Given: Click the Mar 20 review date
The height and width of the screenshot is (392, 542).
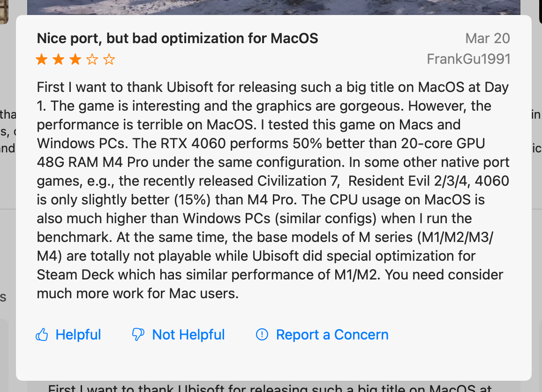Looking at the screenshot, I should (488, 38).
